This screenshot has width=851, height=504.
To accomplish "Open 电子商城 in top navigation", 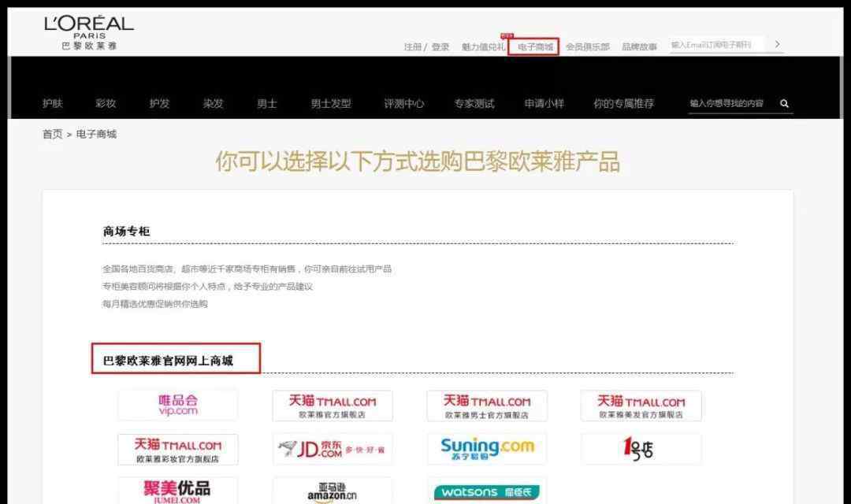I will point(535,46).
